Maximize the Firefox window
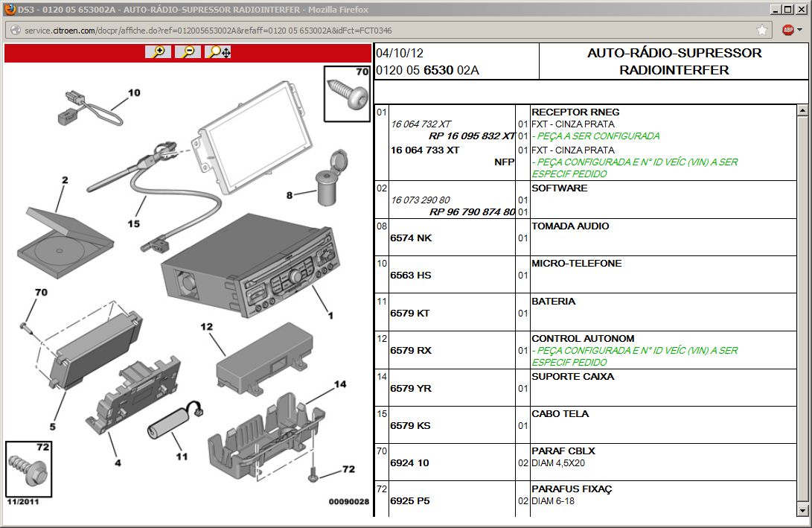Screen dimensions: 812x528 tap(787, 10)
